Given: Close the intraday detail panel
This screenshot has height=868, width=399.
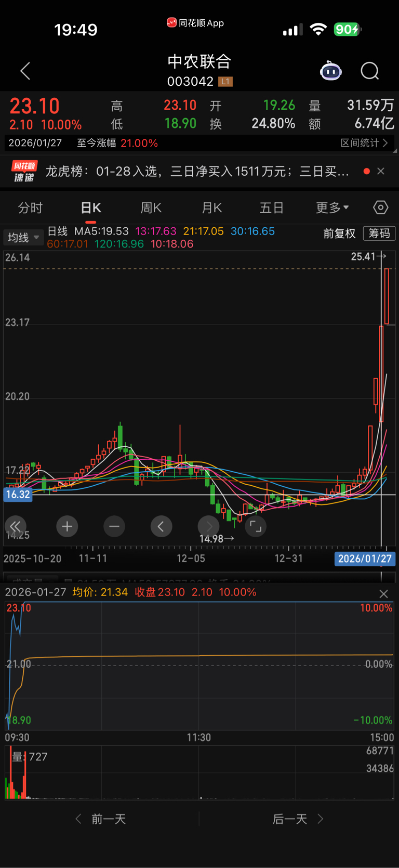Looking at the screenshot, I should [x=383, y=594].
